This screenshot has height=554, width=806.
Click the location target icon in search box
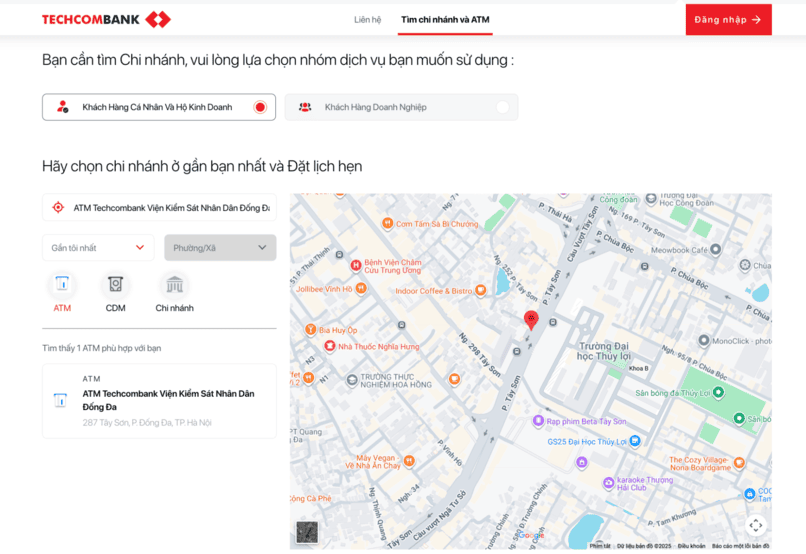[58, 208]
